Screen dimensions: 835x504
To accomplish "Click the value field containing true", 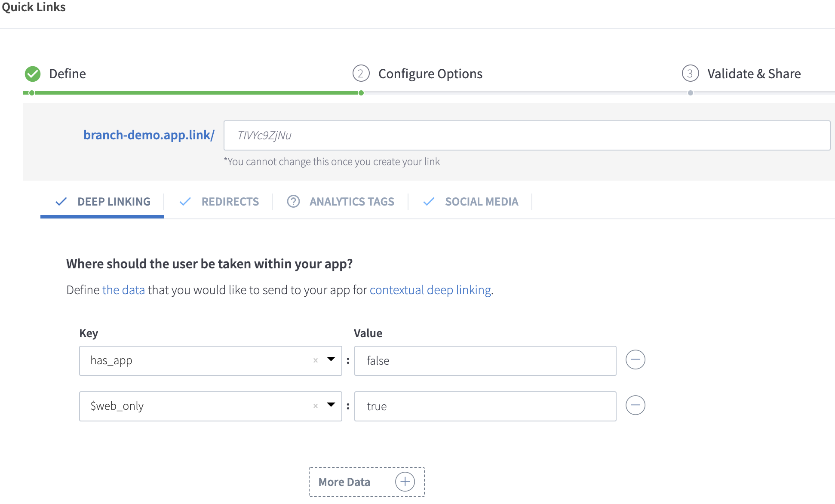I will [x=485, y=406].
